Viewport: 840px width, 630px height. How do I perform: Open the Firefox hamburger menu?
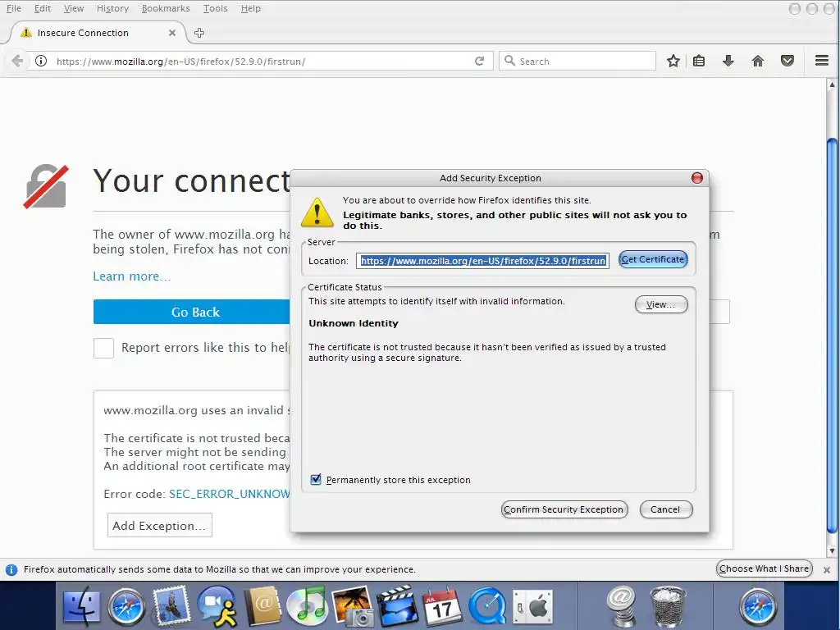(822, 61)
